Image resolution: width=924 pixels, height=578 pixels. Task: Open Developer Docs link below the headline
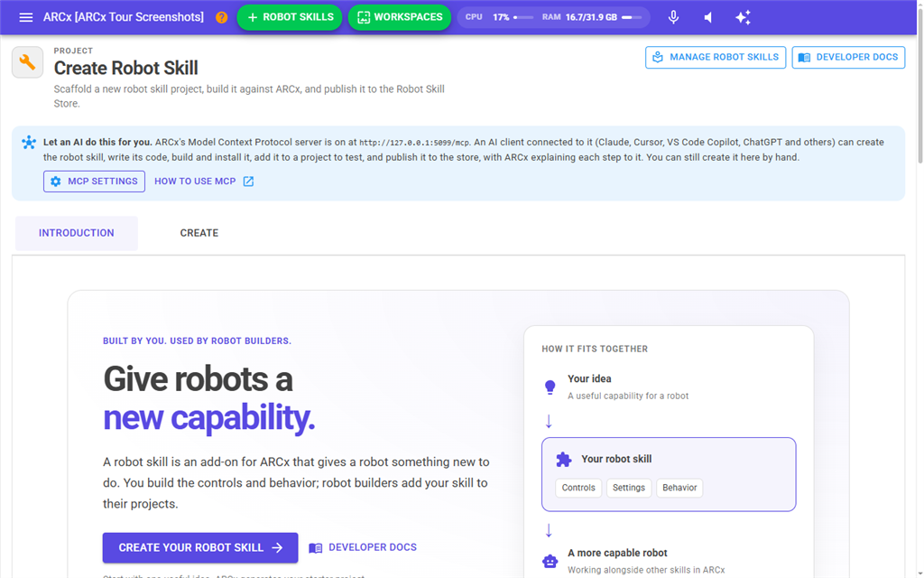pos(363,548)
